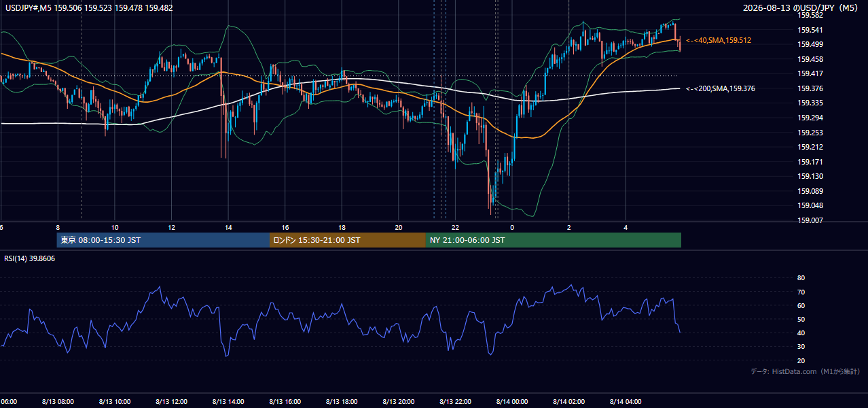Click the 8/13 20:00 bottom time label
The image size is (868, 408).
[399, 401]
